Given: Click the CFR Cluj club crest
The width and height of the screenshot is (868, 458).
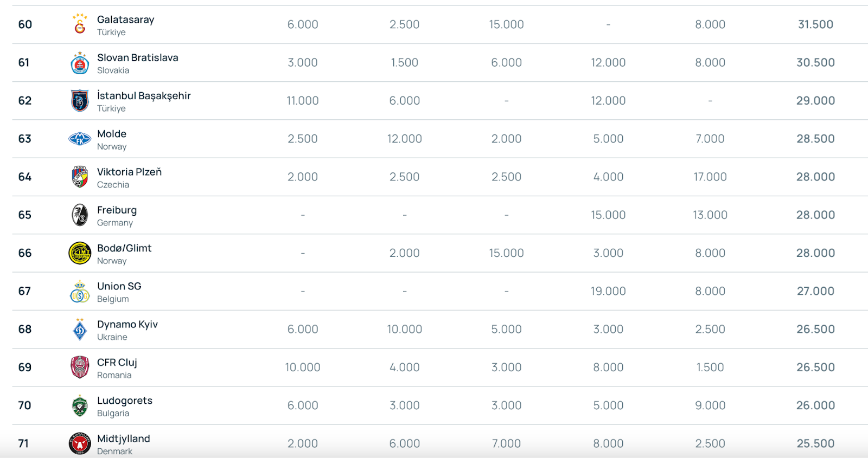Looking at the screenshot, I should pos(80,367).
